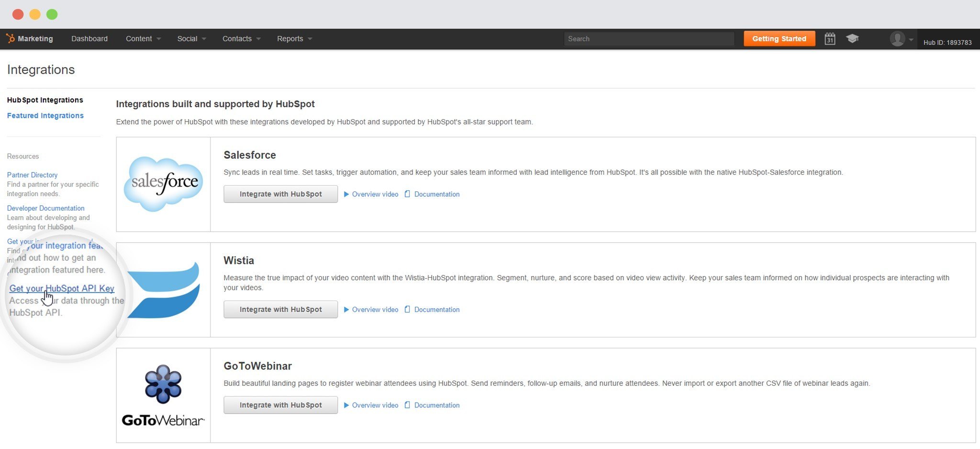This screenshot has width=980, height=449.
Task: Click the GoToWebinar Documentation page icon
Action: click(x=407, y=405)
